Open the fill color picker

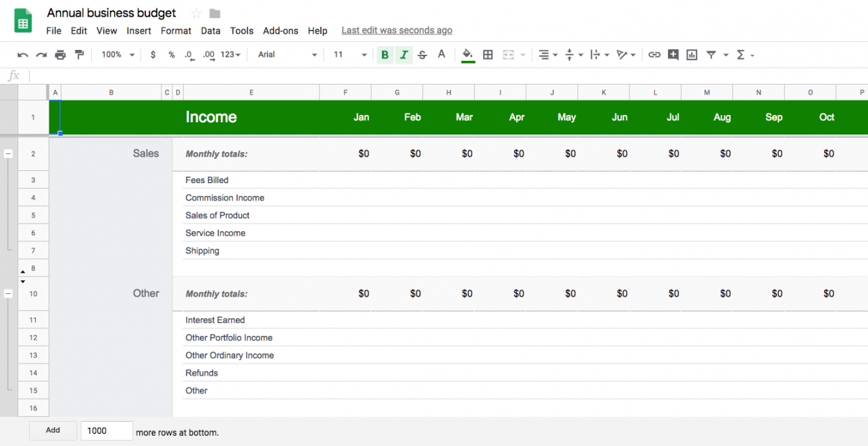tap(468, 55)
